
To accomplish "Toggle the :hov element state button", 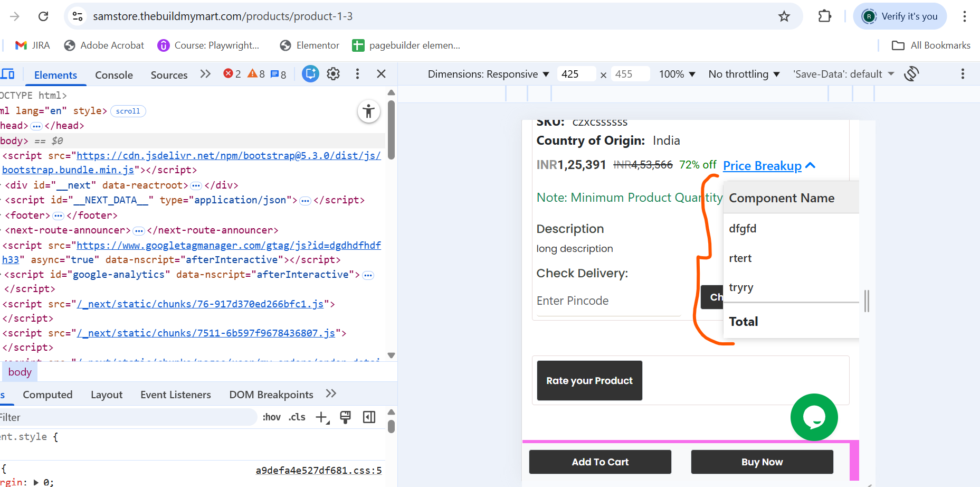I will (271, 417).
